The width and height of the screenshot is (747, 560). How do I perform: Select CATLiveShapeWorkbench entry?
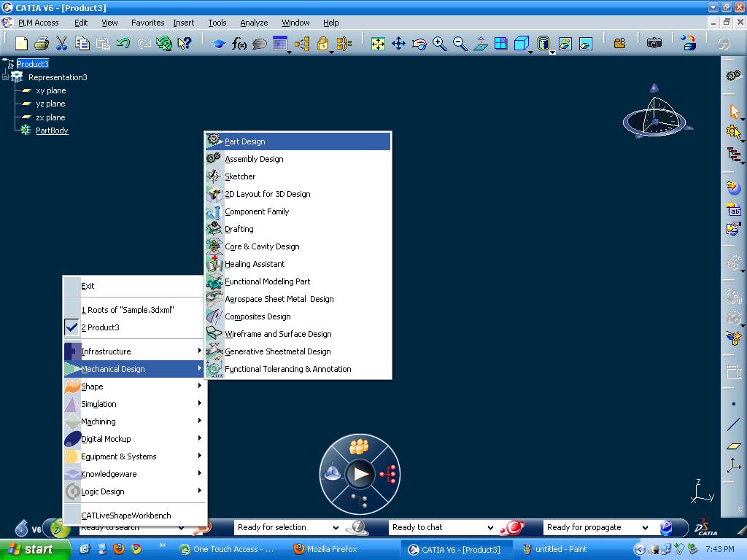coord(133,516)
